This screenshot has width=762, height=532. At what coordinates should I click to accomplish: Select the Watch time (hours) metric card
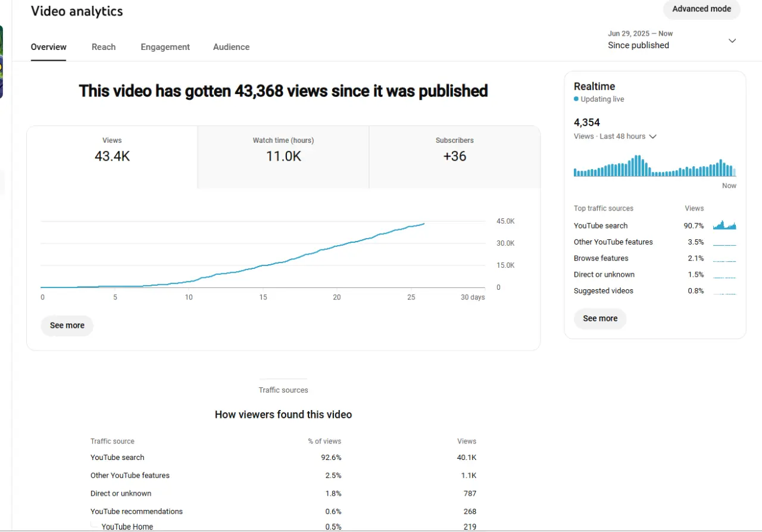(x=283, y=157)
